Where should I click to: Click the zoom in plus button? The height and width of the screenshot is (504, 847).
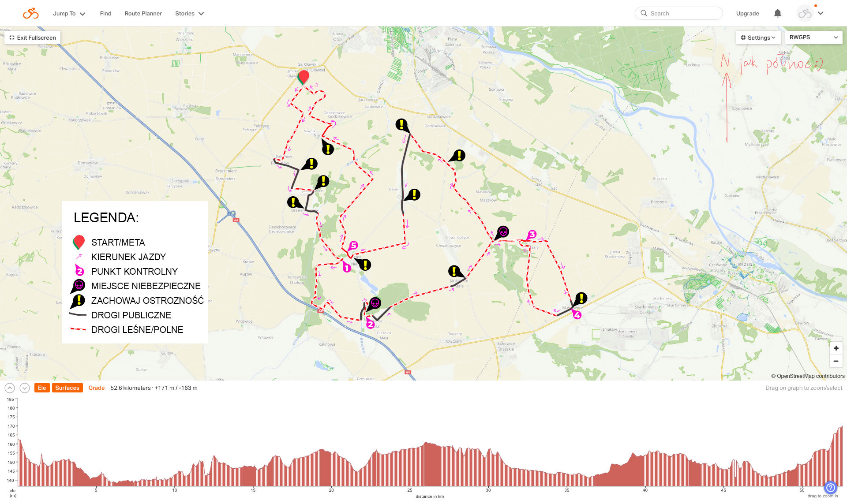(836, 348)
